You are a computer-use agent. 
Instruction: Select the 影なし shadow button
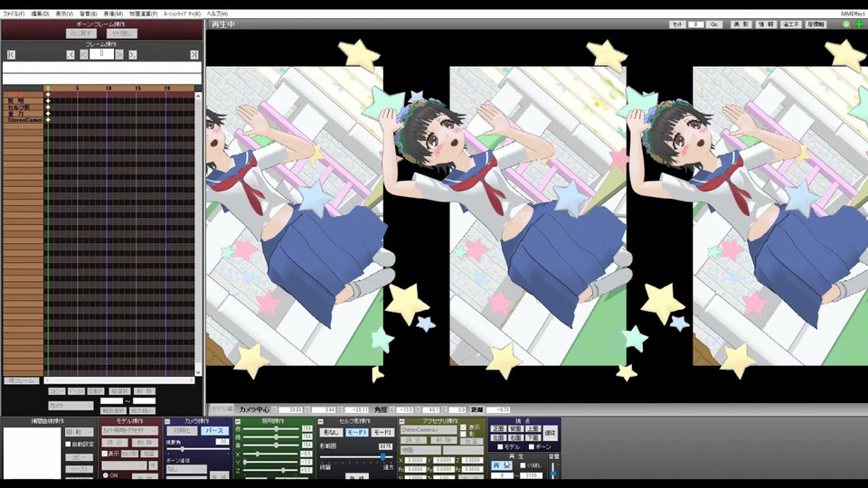pyautogui.click(x=331, y=432)
